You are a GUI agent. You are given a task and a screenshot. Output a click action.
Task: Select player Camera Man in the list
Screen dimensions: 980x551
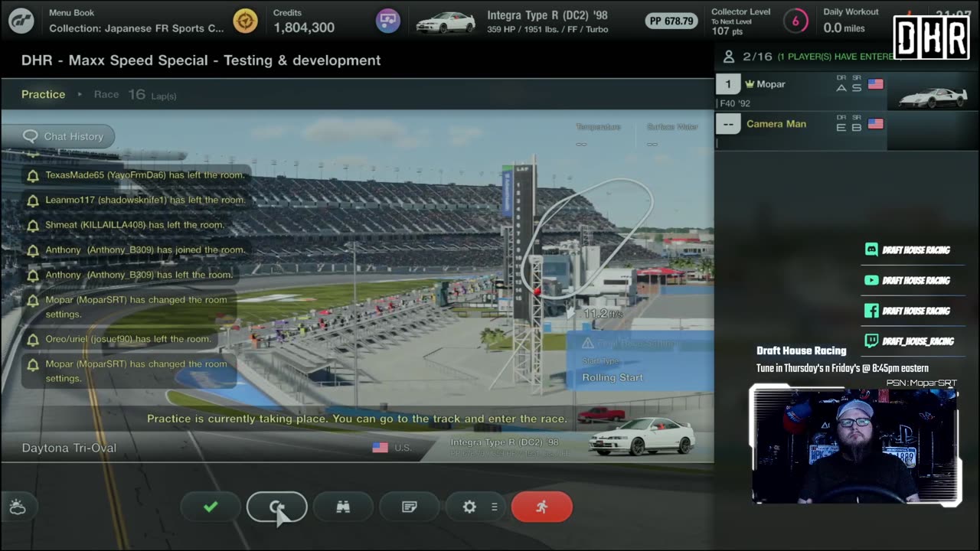pos(800,130)
